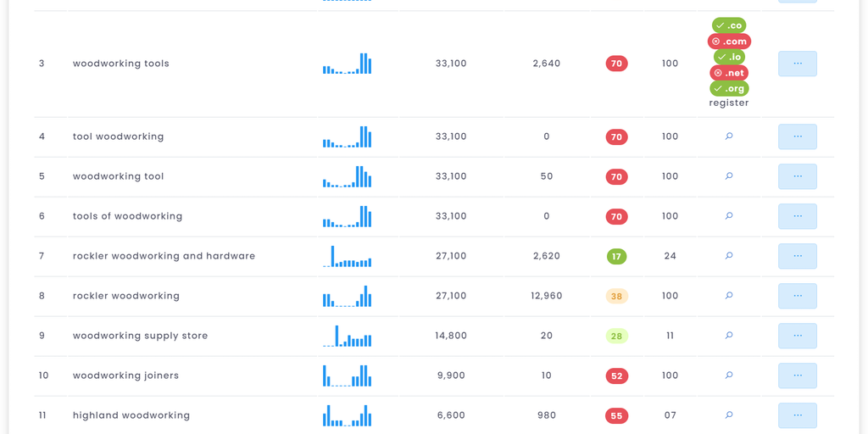Open more options for tool woodworking row

tap(797, 136)
